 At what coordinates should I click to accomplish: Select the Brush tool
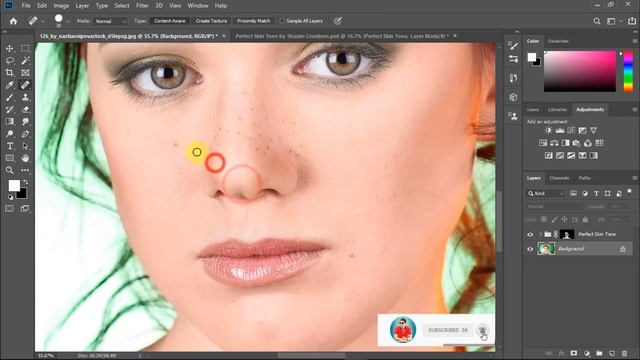10,97
